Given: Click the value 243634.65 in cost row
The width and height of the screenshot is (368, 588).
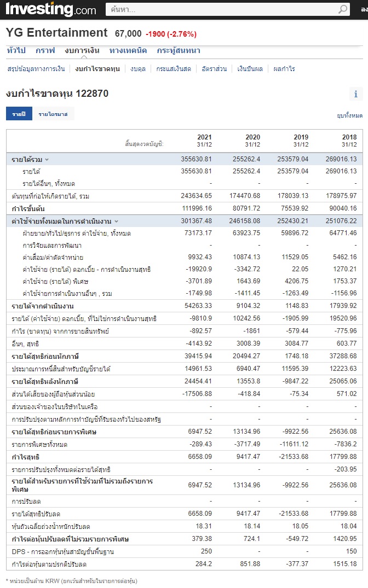Looking at the screenshot, I should 196,196.
